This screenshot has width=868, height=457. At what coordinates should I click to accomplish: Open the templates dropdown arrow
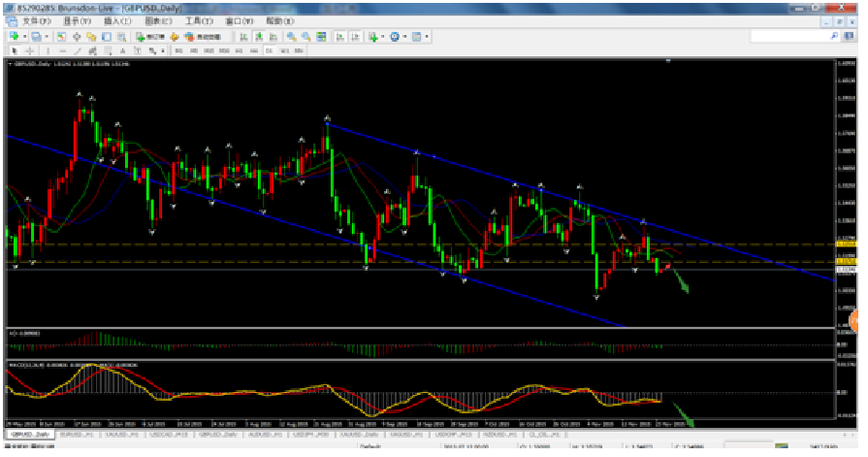(x=427, y=37)
